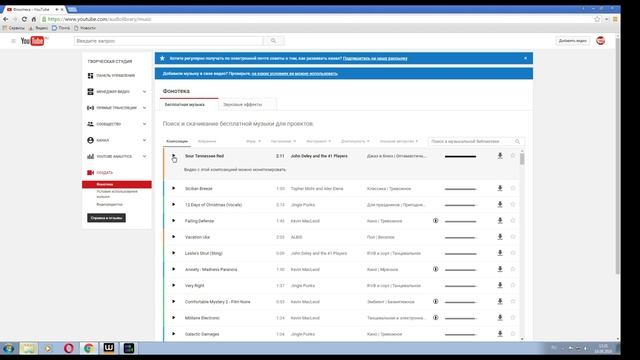This screenshot has height=360, width=640.
Task: Click attribution icon for Anxiety - Madness Paranoia
Action: coord(436,269)
